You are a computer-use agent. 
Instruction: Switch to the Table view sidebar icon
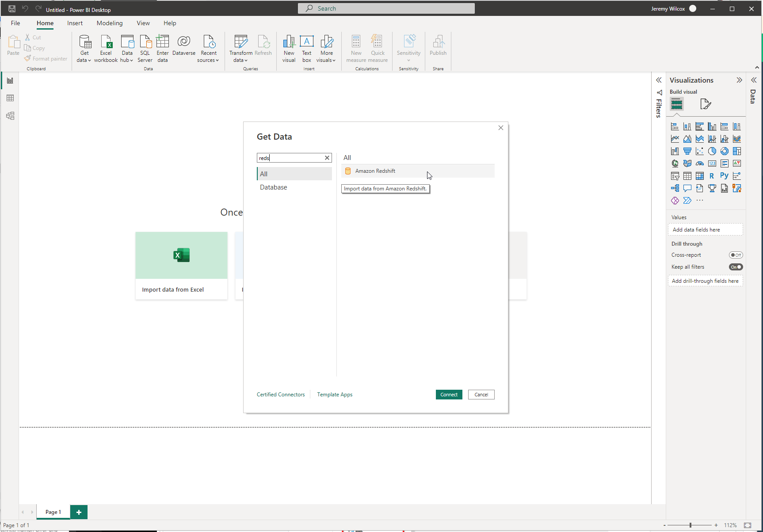coord(10,98)
